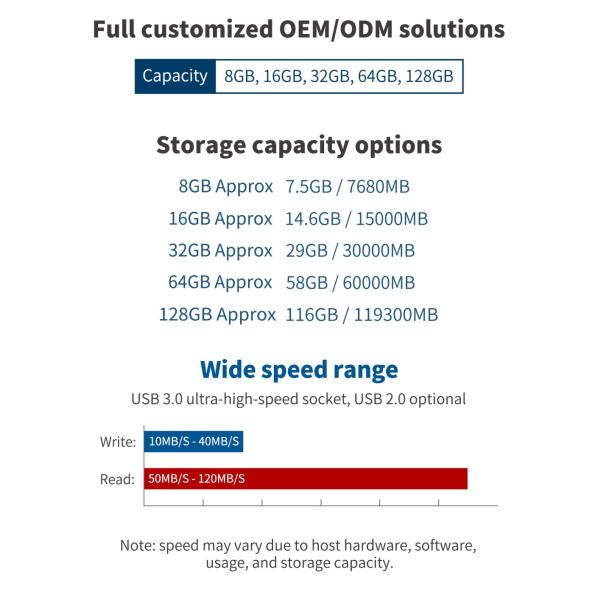Image resolution: width=600 pixels, height=600 pixels.
Task: Click the blue Capacity label
Action: click(x=175, y=76)
